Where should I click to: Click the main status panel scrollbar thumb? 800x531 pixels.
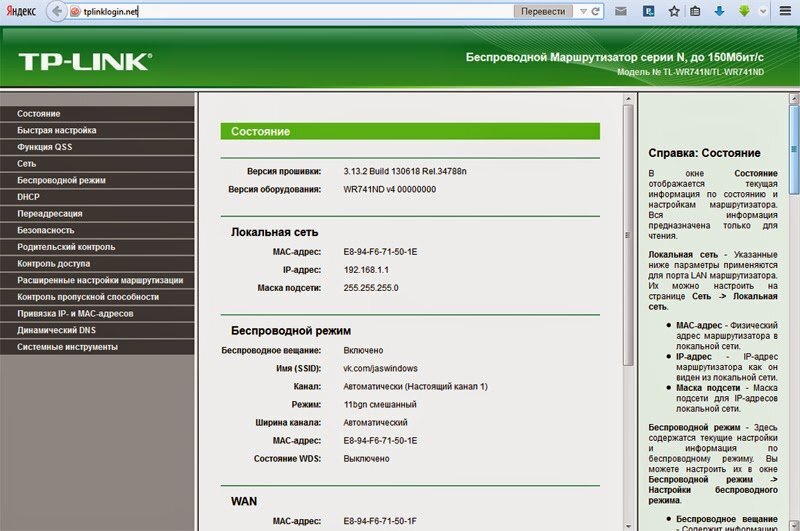click(x=628, y=235)
